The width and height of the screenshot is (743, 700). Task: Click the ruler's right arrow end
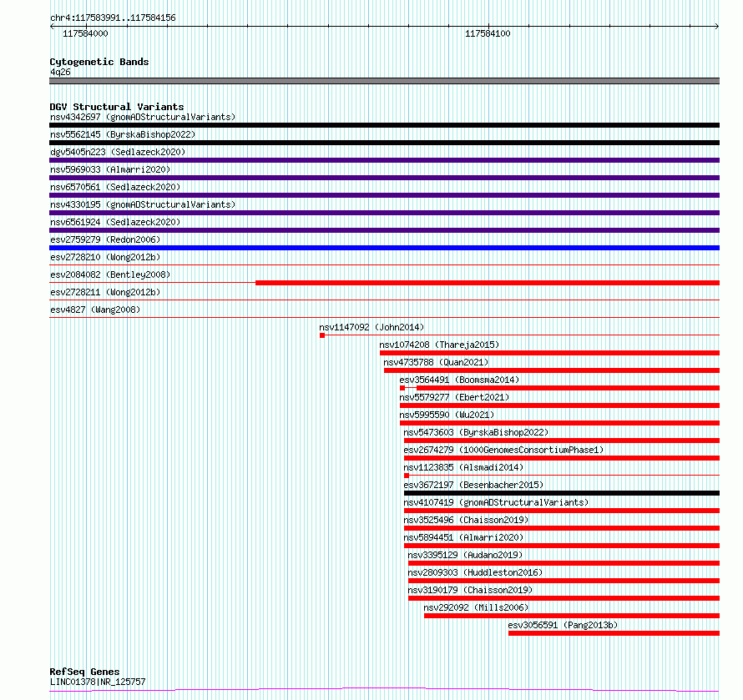pyautogui.click(x=717, y=27)
